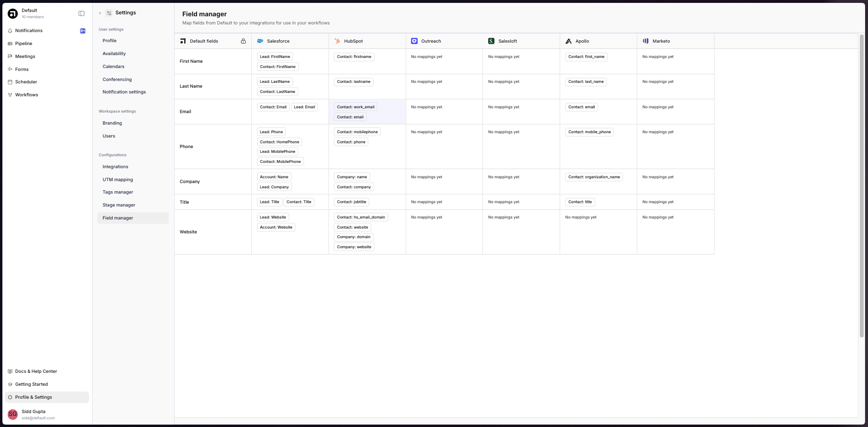This screenshot has width=868, height=427.
Task: Open the Pipeline page from sidebar
Action: click(47, 44)
